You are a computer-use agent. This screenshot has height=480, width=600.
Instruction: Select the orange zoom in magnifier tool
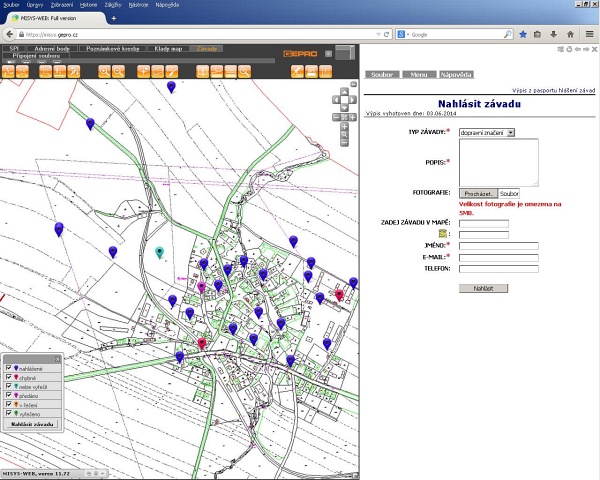104,72
